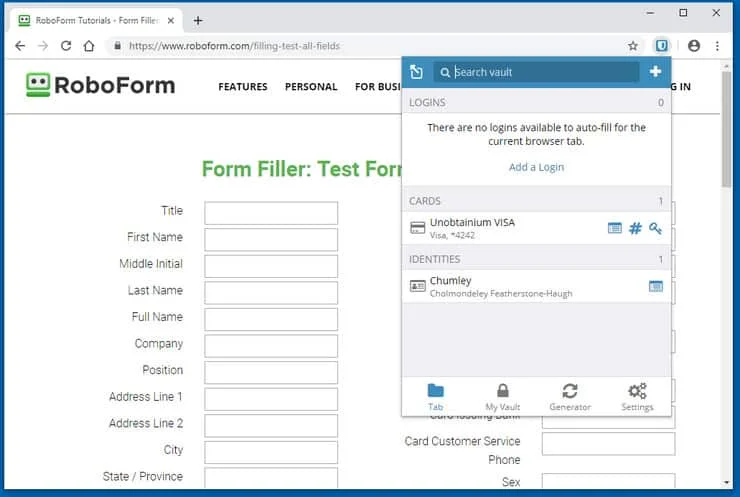Image resolution: width=740 pixels, height=497 pixels.
Task: Open the Settings tab in popup
Action: pos(637,397)
